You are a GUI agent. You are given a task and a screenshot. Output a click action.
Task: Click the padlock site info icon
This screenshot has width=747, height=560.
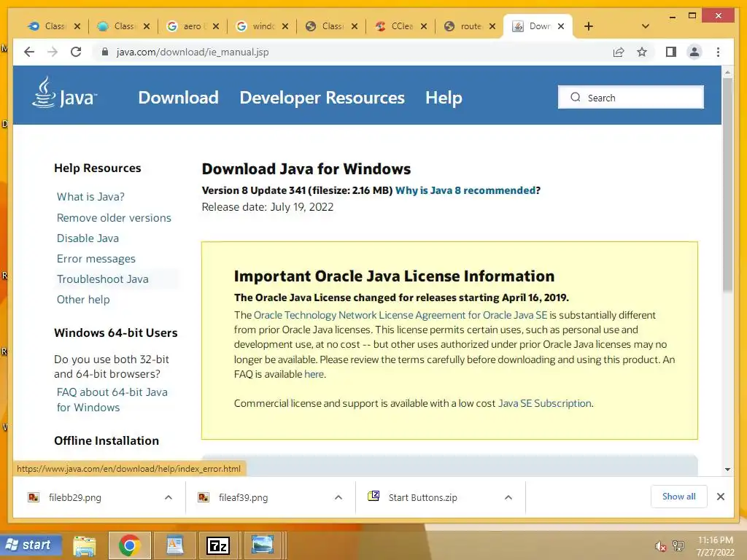coord(105,52)
